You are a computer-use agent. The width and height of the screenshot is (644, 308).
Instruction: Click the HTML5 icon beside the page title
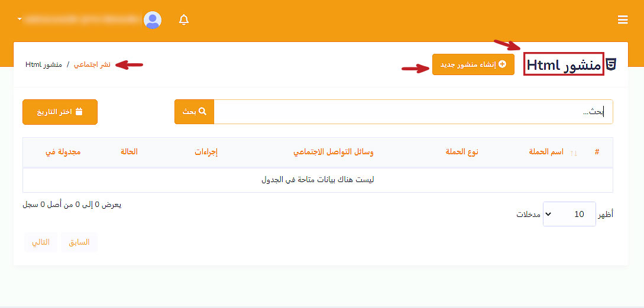(x=612, y=65)
